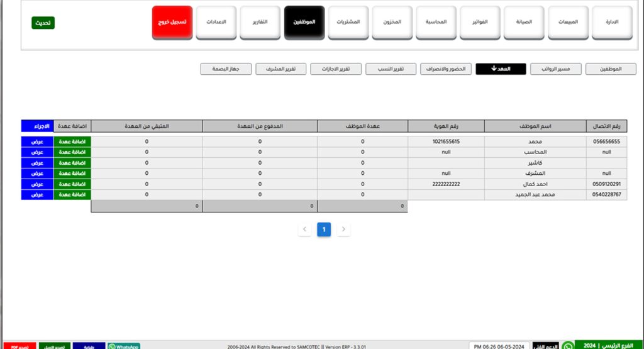The width and height of the screenshot is (644, 349).
Task: Click عرض for employee احمد كمال
Action: tap(37, 184)
